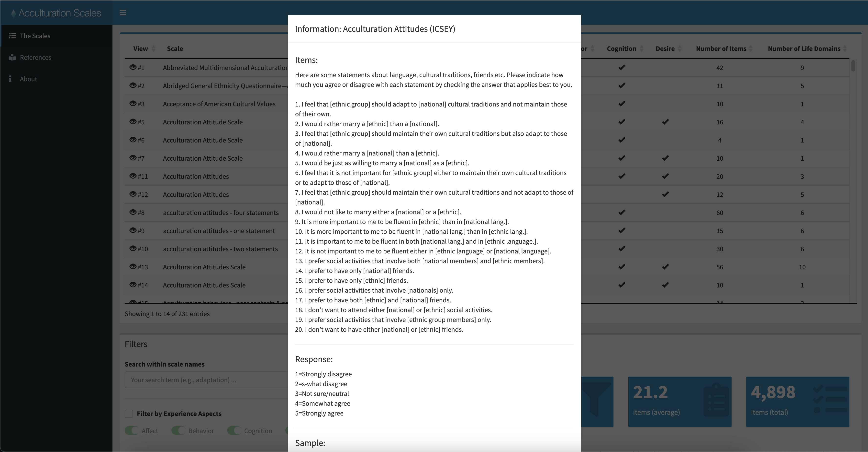Click the eye/view icon for scale #5
This screenshot has width=868, height=452.
point(133,121)
